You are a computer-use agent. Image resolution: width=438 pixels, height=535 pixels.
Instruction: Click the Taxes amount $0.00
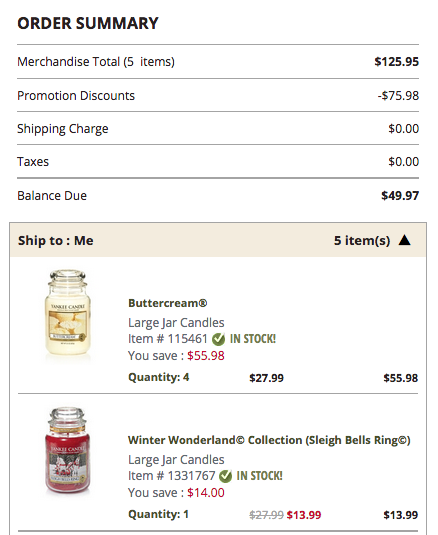pos(404,161)
